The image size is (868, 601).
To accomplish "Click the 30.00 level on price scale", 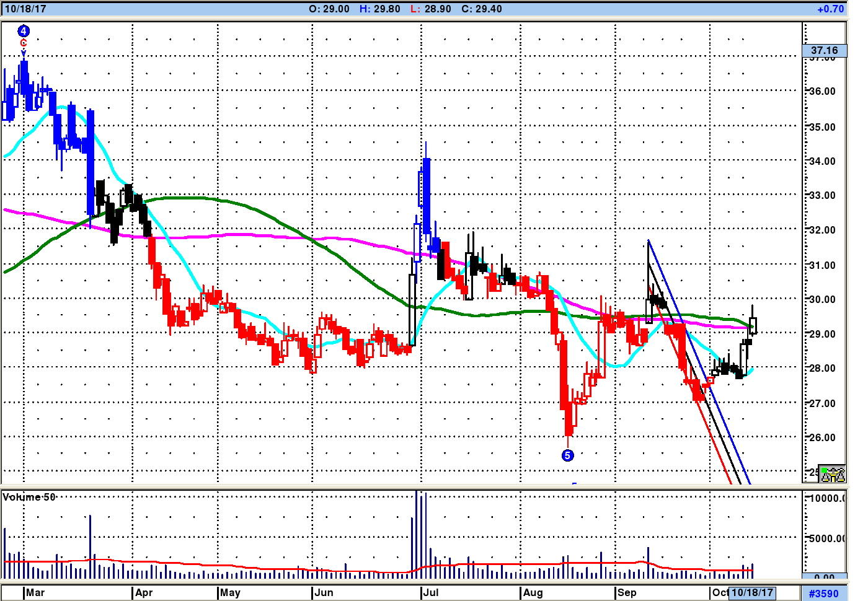I will pyautogui.click(x=823, y=299).
